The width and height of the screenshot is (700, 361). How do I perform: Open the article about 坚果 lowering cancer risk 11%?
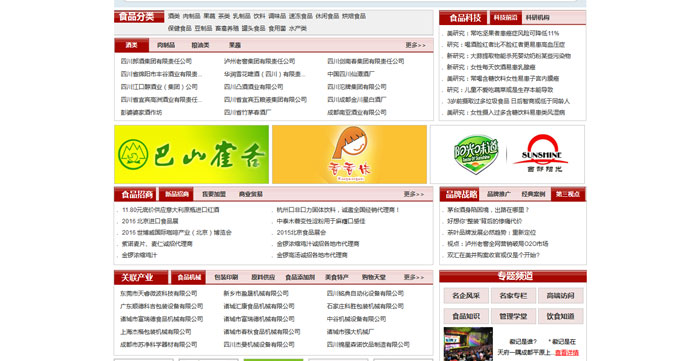(x=503, y=33)
